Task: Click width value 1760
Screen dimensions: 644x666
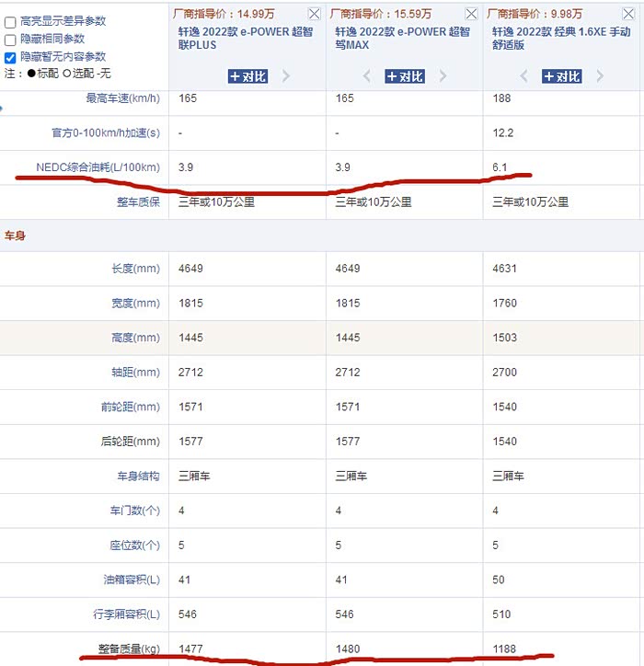Action: [x=505, y=304]
